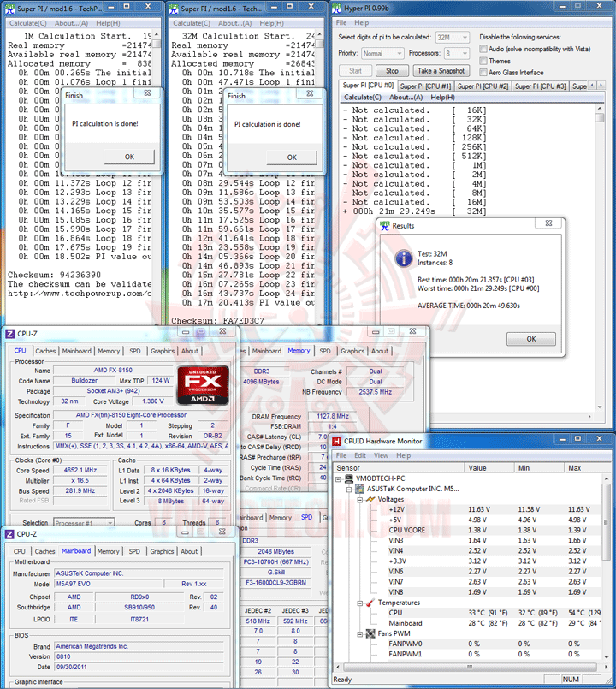Click the 32M Super PI title bar icon

[x=174, y=9]
